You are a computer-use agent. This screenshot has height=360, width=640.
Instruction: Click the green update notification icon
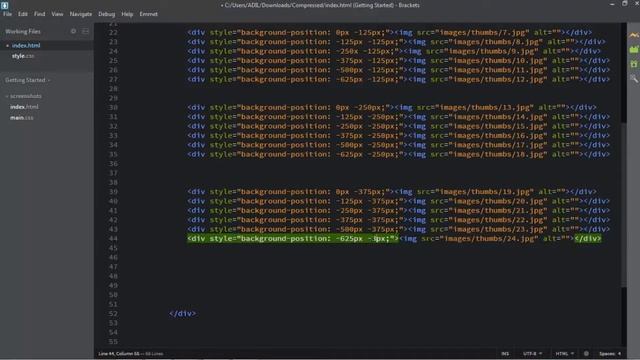click(634, 64)
